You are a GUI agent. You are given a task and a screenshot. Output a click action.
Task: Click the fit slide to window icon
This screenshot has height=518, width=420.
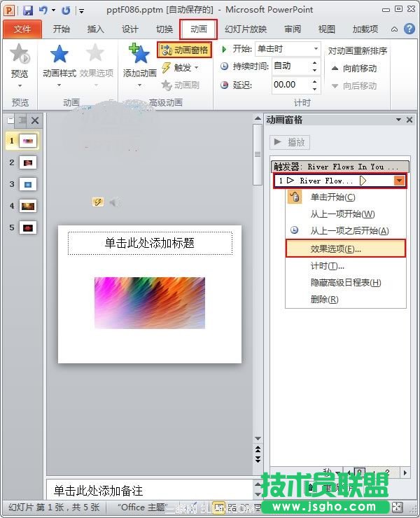coord(398,507)
